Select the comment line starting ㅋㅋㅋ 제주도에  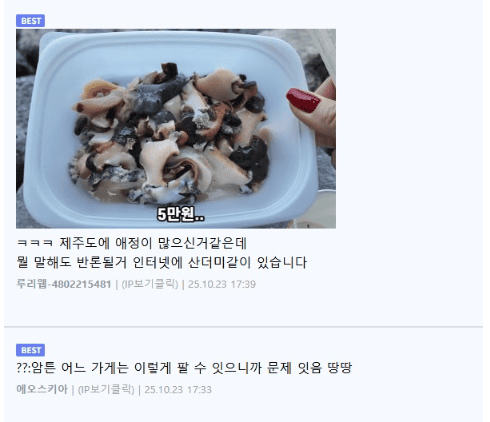tap(131, 243)
